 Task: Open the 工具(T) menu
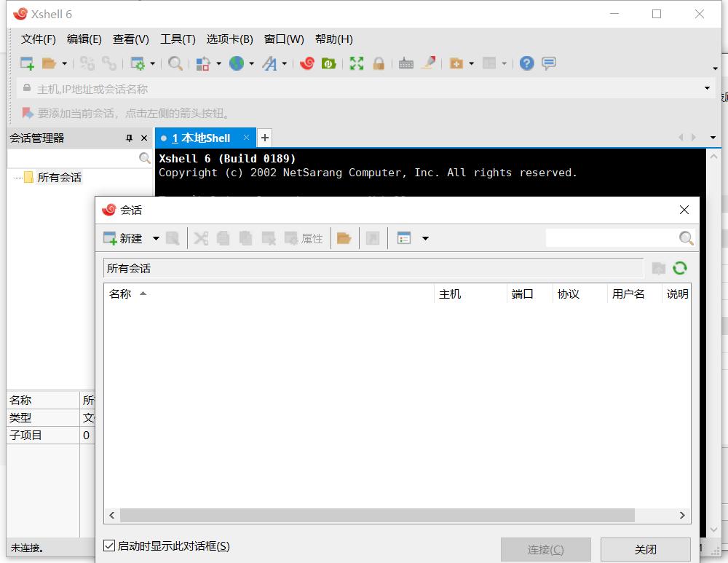click(x=178, y=39)
